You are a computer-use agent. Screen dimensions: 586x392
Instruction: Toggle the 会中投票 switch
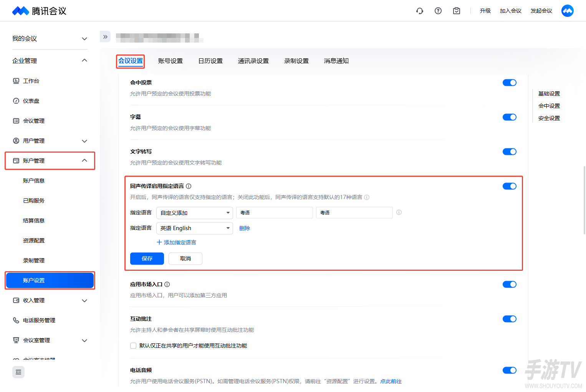(510, 82)
